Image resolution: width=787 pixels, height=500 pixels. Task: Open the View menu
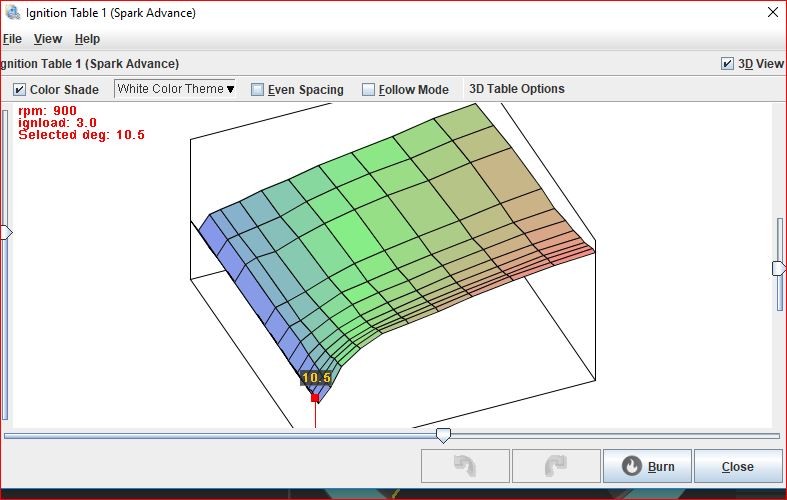[x=48, y=39]
